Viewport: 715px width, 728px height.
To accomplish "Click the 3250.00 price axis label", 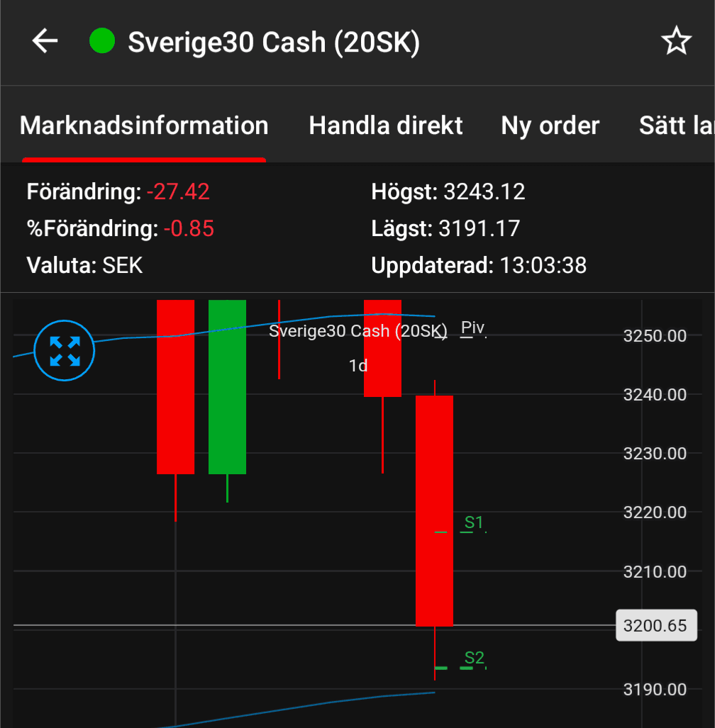I will (655, 336).
